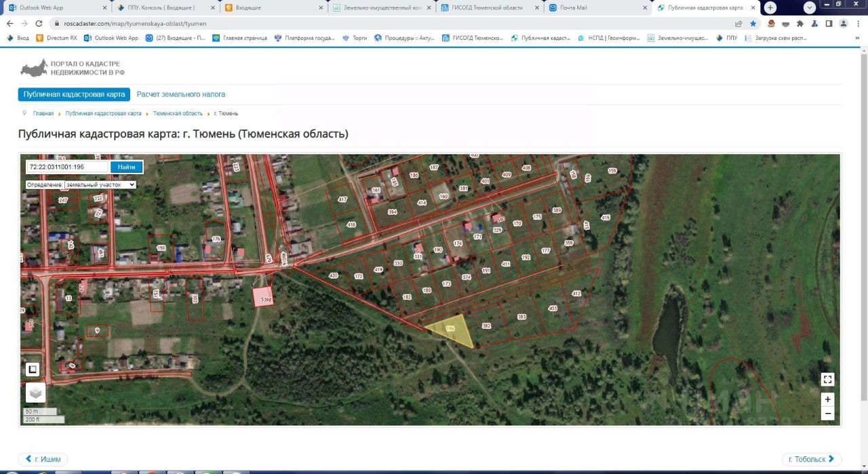Click the measure area tool icon

[x=33, y=370]
